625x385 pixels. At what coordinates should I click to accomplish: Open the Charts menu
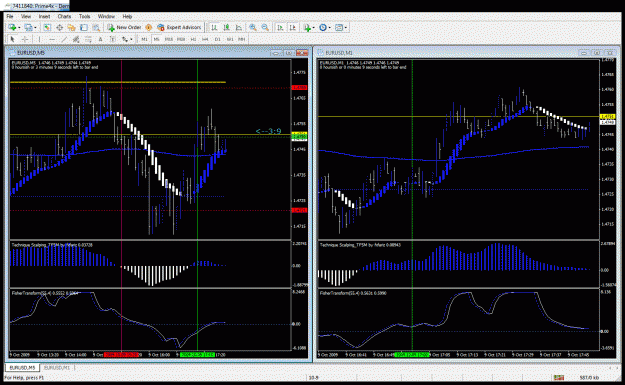point(64,16)
